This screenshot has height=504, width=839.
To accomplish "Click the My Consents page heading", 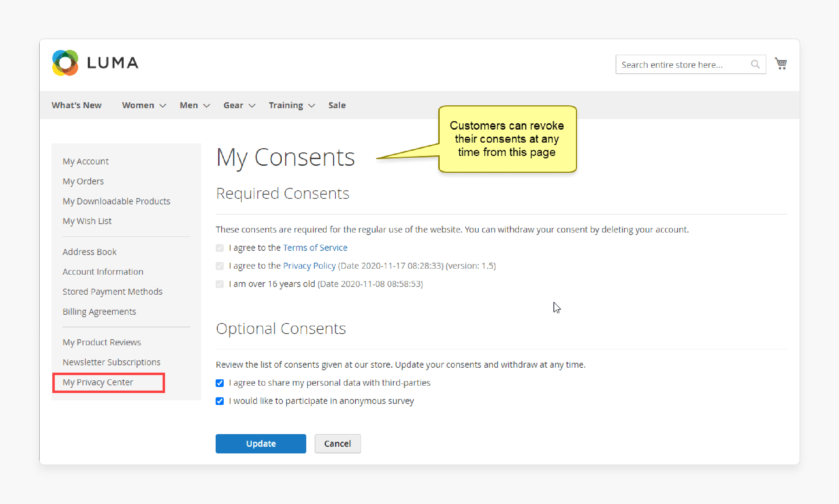I will click(x=286, y=157).
